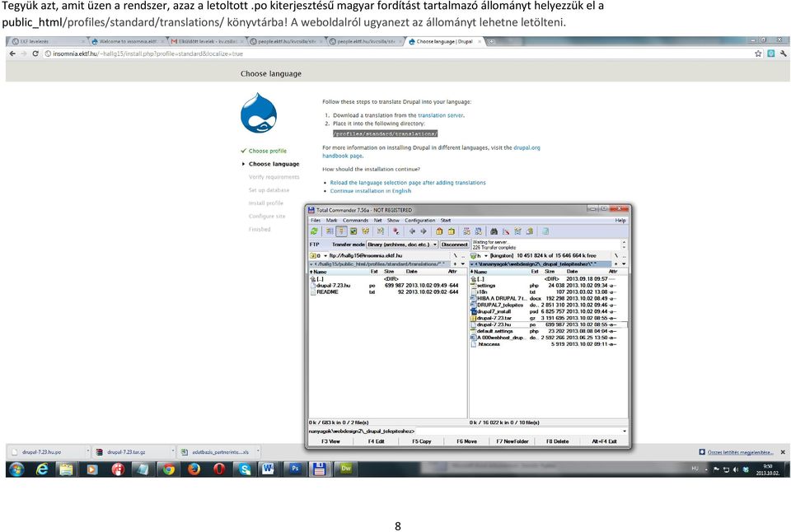Click the Word icon on the taskbar

[x=269, y=469]
